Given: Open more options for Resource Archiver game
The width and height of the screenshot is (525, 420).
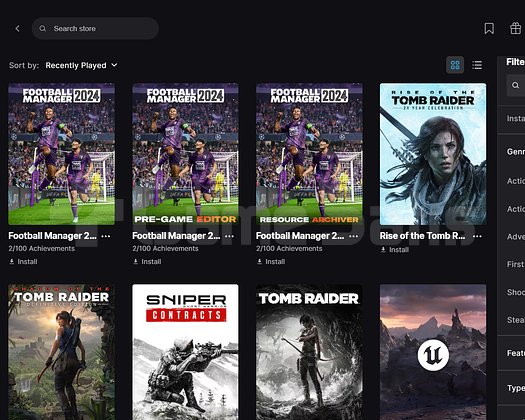Looking at the screenshot, I should (354, 236).
